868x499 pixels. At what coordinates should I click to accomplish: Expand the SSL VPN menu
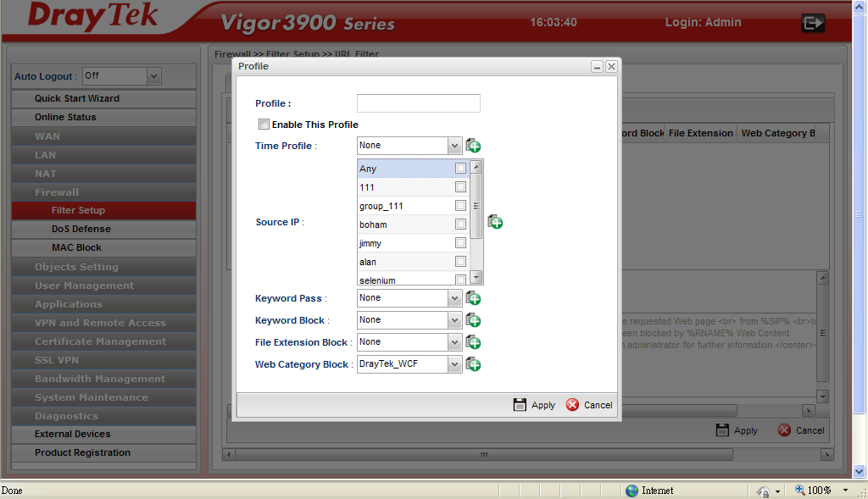[103, 360]
